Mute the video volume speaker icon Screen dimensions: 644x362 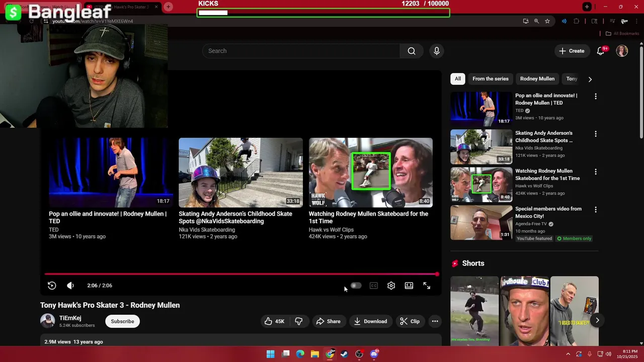tap(70, 286)
